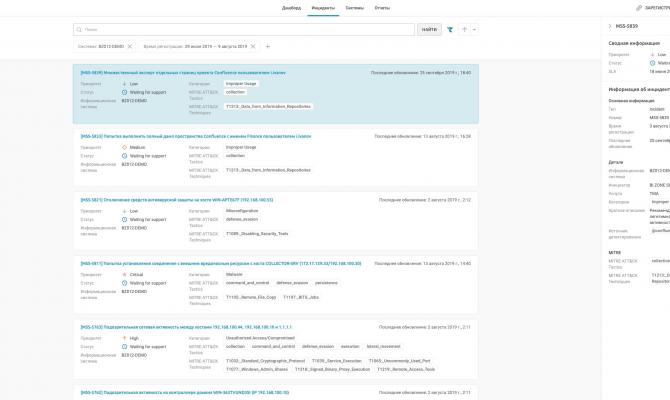Screen dimensions: 670x400
Task: Click the MITRE heading in side panel
Action: click(x=614, y=253)
